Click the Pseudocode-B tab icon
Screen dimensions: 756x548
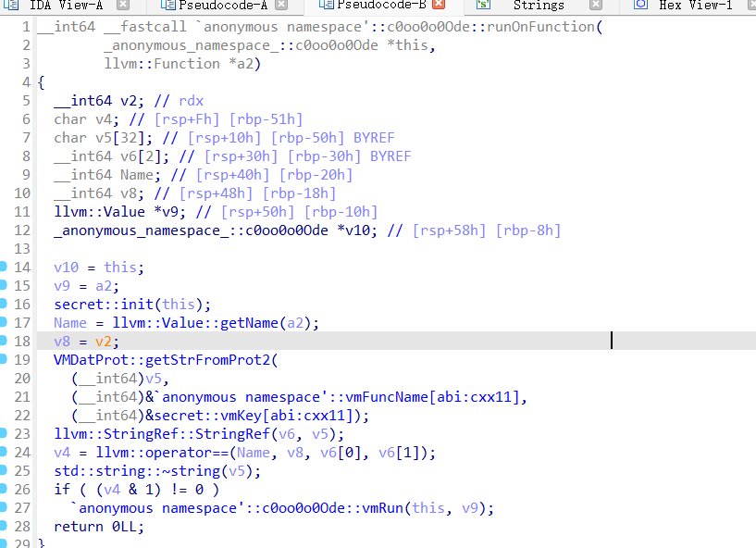(x=322, y=6)
